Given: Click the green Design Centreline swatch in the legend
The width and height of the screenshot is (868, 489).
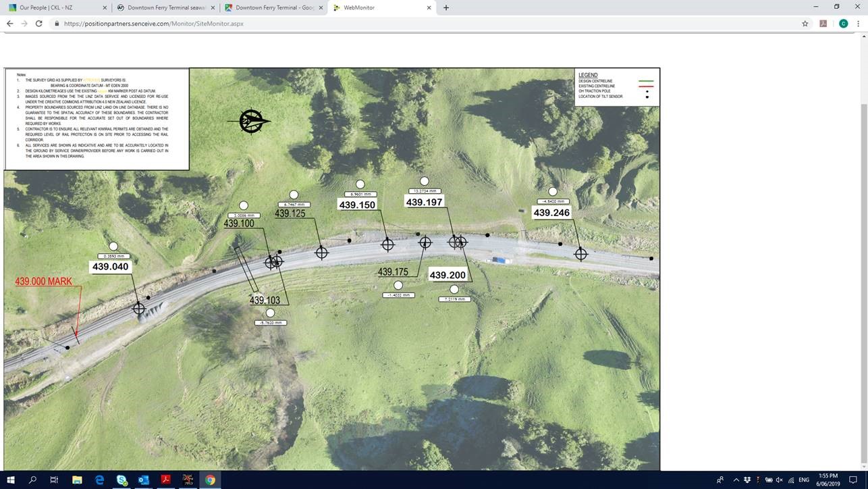Looking at the screenshot, I should [646, 80].
